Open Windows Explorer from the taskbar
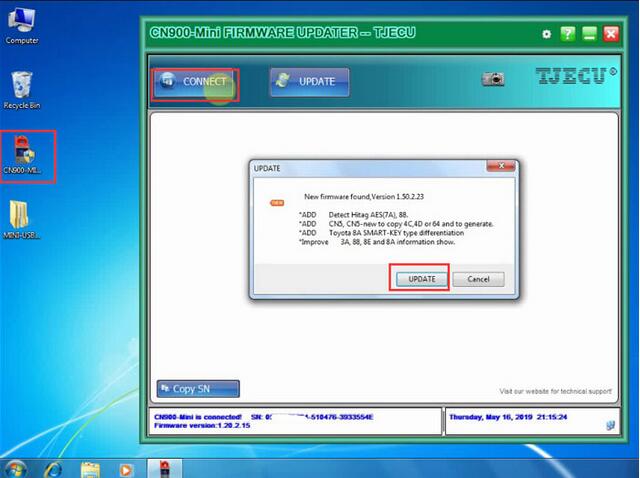 pyautogui.click(x=90, y=470)
